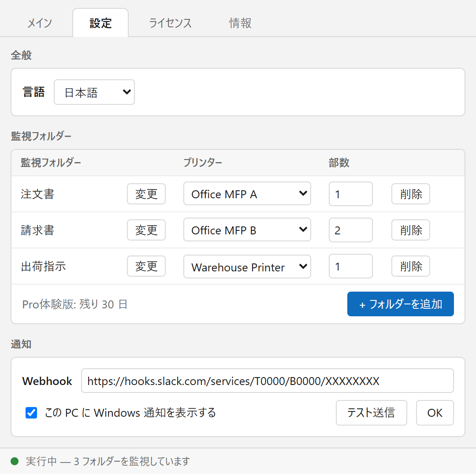Click the Webhook label
Image resolution: width=476 pixels, height=474 pixels.
point(47,381)
